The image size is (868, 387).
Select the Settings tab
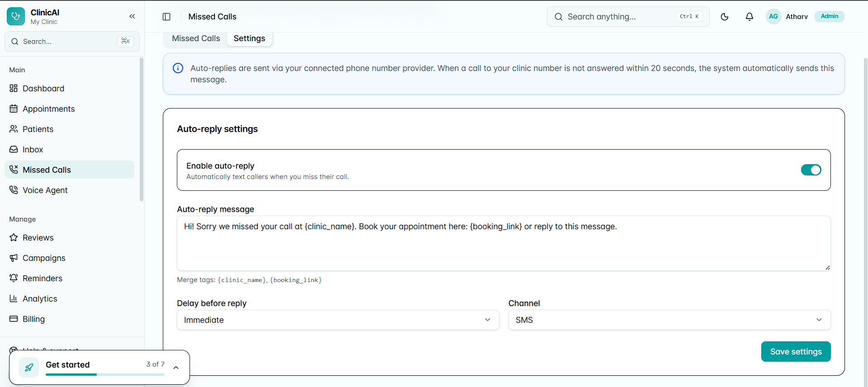click(x=249, y=38)
